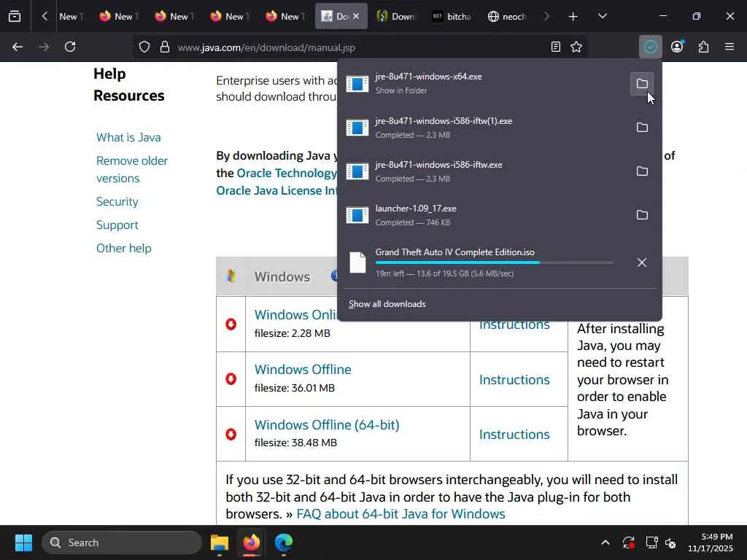
Task: Open the Security help link
Action: [117, 201]
